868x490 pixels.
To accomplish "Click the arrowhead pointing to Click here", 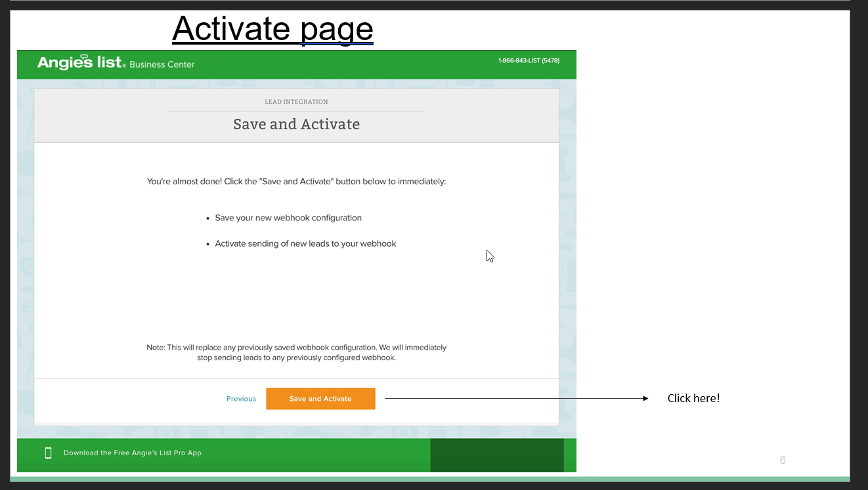I will (645, 398).
